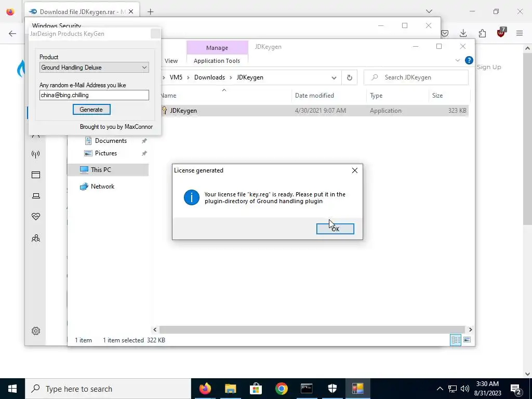Open Windows Security settings gear
This screenshot has height=399, width=532.
pos(36,331)
